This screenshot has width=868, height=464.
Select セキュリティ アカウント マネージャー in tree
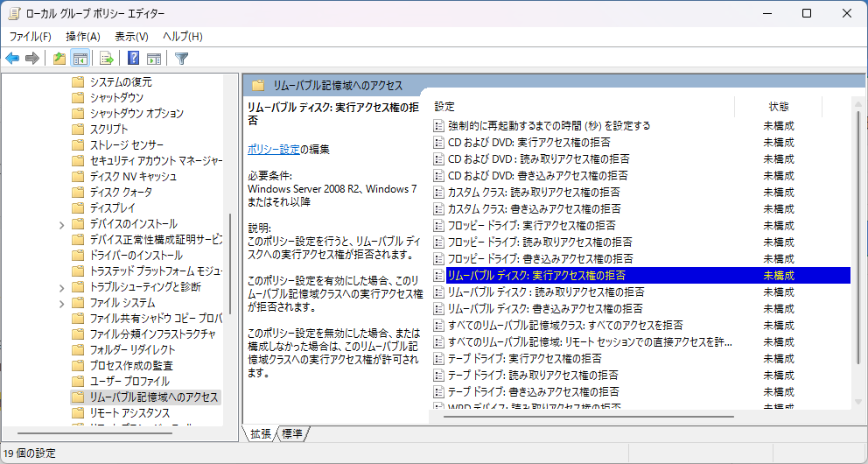tap(156, 161)
